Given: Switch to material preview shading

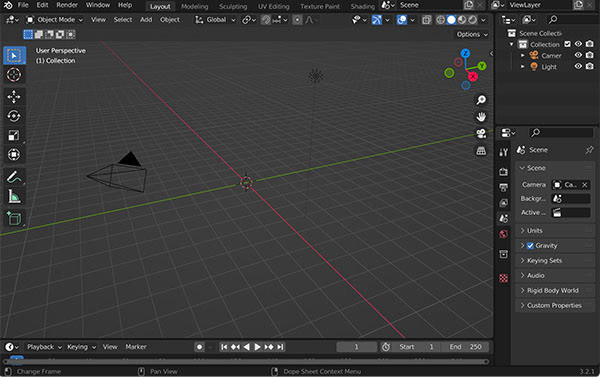Looking at the screenshot, I should (462, 20).
